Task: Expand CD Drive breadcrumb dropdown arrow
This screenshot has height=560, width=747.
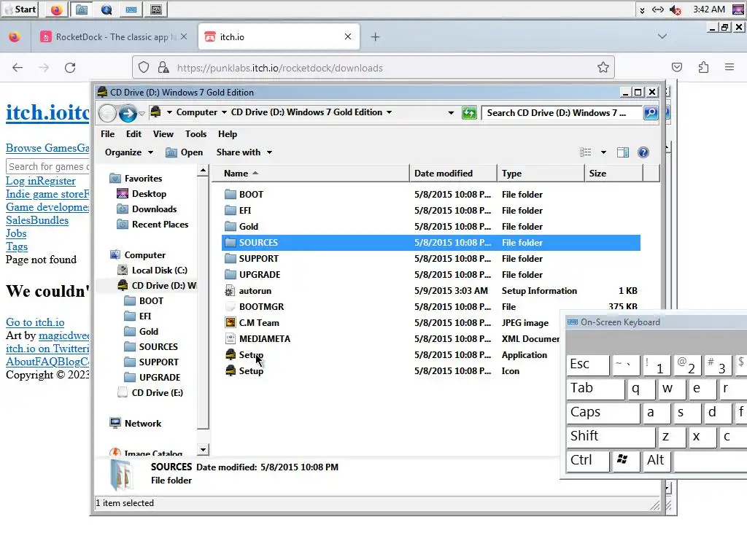Action: coord(390,112)
